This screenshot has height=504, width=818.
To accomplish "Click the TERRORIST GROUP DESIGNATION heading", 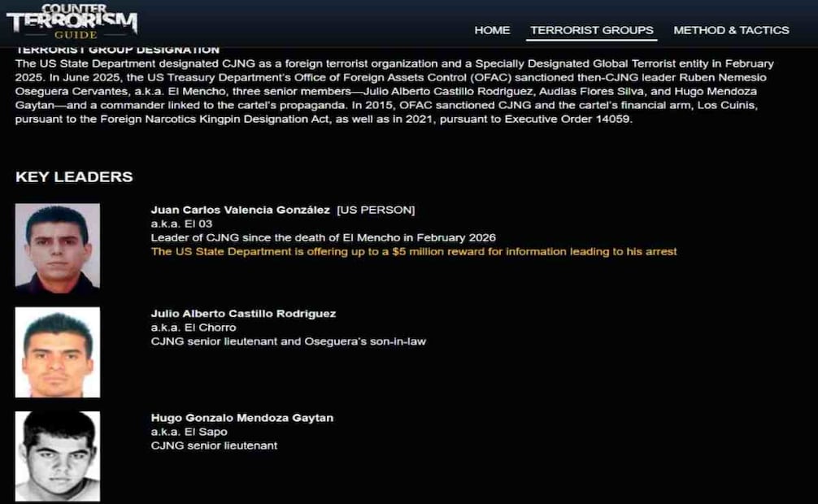I will point(117,50).
